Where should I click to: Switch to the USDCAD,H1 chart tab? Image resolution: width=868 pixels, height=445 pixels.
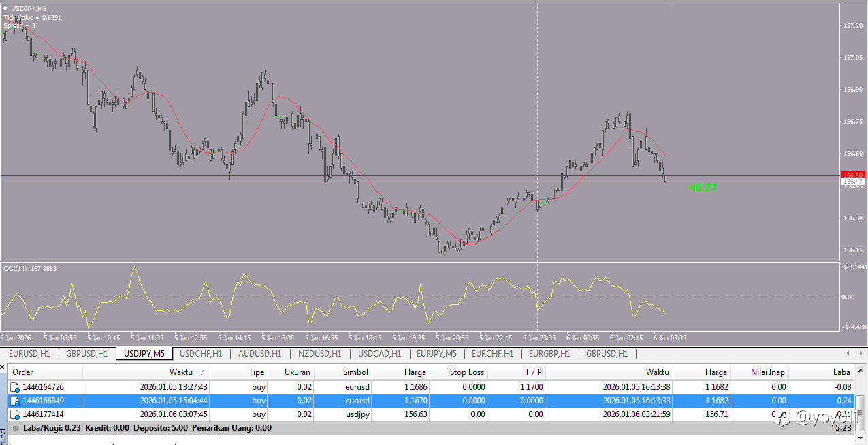(379, 354)
